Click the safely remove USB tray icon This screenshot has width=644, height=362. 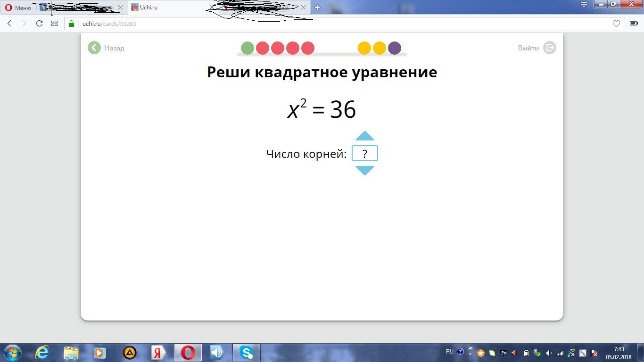coord(536,353)
